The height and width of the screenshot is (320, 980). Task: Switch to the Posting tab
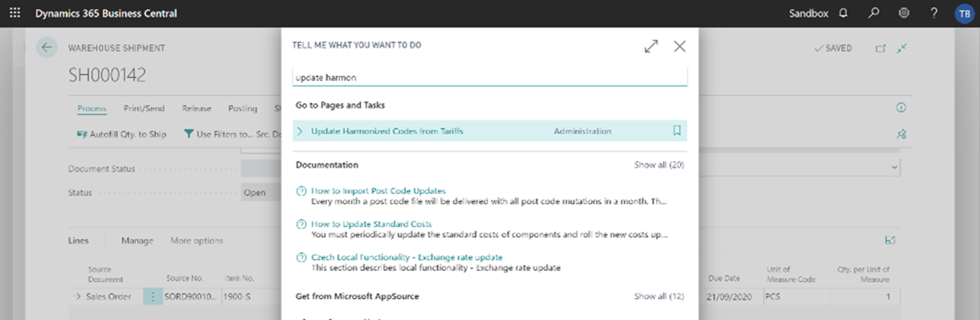(243, 108)
